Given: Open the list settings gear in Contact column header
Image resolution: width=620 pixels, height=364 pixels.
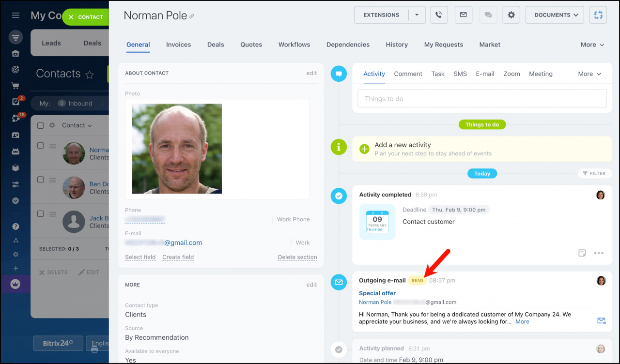Looking at the screenshot, I should coord(52,125).
